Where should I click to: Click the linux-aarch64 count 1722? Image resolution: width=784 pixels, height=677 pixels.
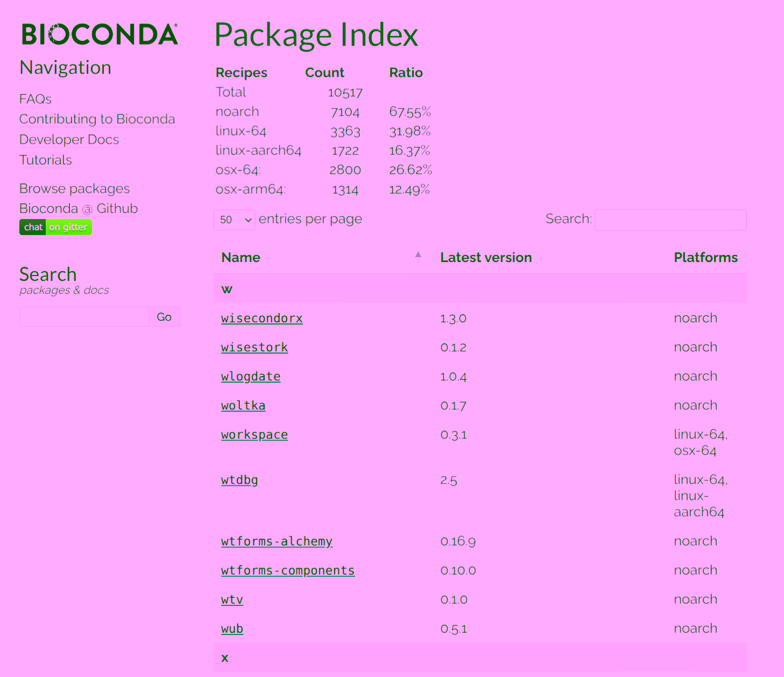coord(345,151)
